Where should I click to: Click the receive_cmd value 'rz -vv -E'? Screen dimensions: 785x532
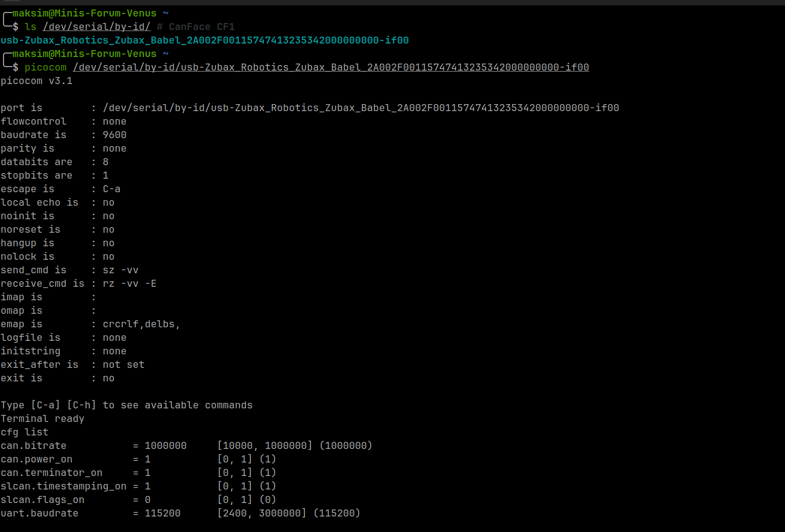tap(130, 283)
